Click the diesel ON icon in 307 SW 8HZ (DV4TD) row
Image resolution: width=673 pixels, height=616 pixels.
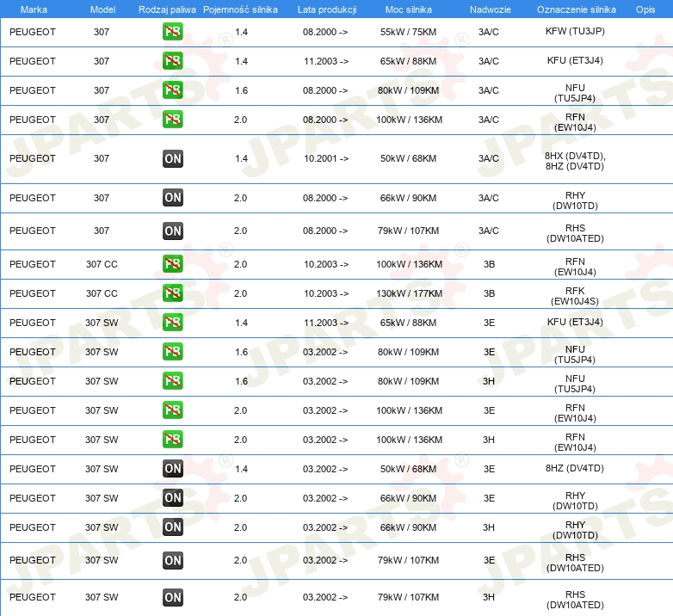coord(172,469)
